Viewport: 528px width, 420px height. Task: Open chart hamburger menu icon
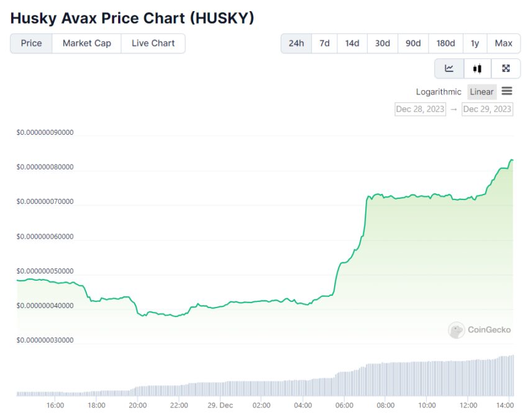(507, 91)
